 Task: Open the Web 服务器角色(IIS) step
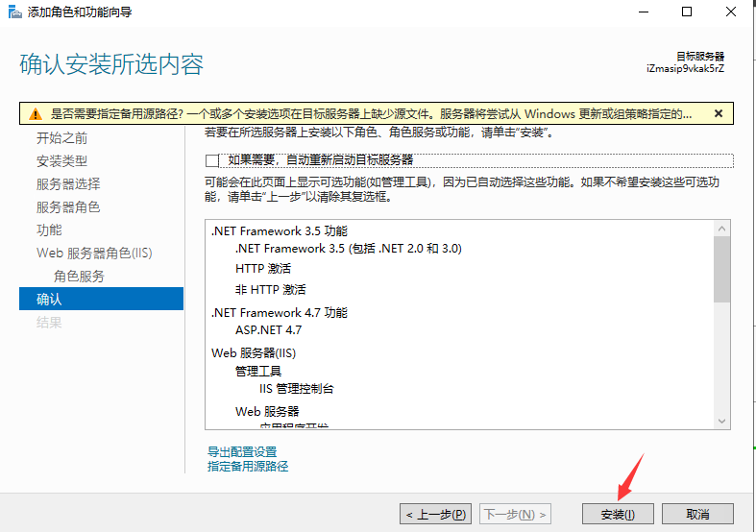[x=94, y=253]
